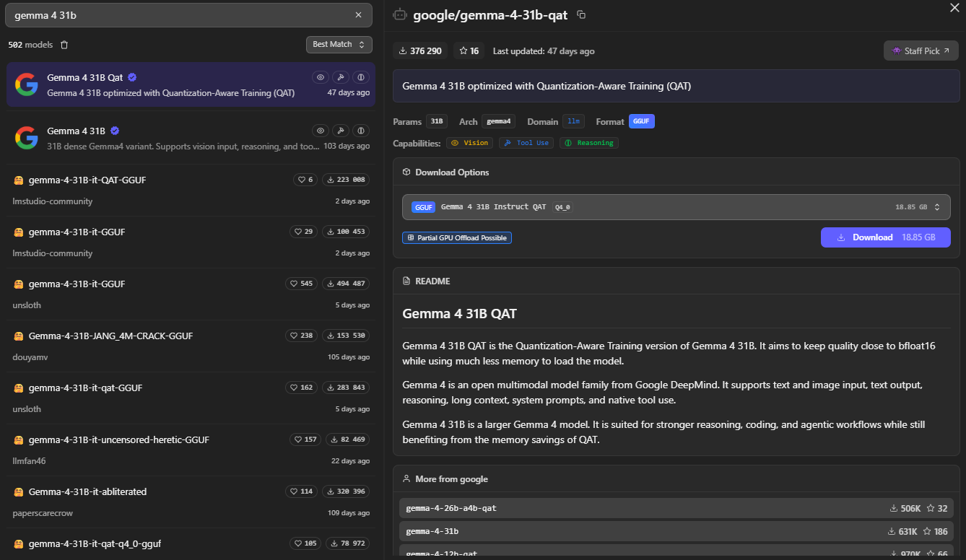This screenshot has height=560, width=966.
Task: Open gemma-4-31B-it-uncensored-heretic-GGUF result
Action: point(191,450)
